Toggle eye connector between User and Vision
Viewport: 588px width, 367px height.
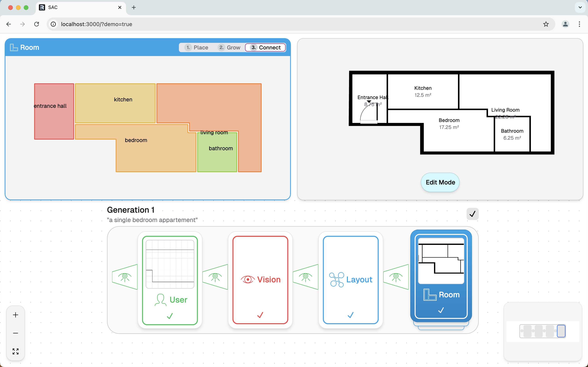[215, 277]
